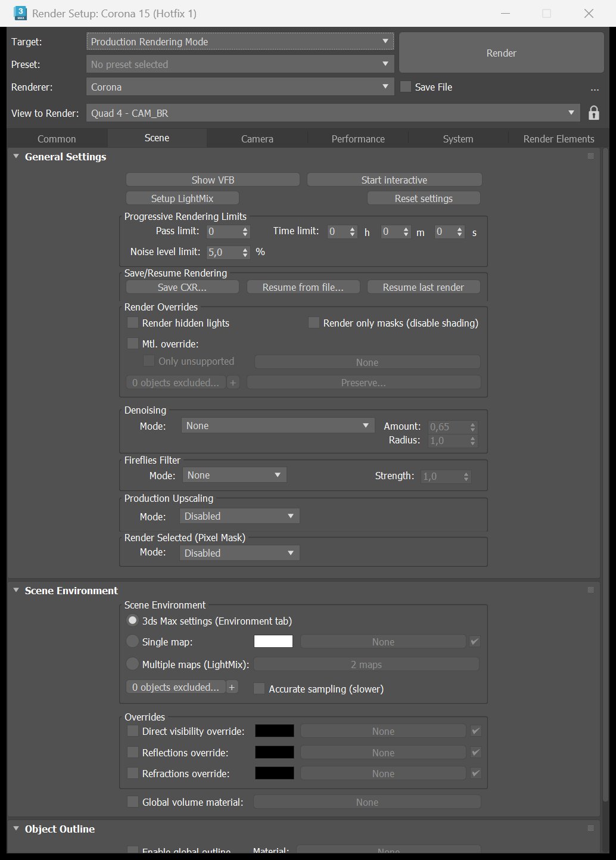Image resolution: width=616 pixels, height=860 pixels.
Task: Select 3ds Max settings radio button
Action: 133,620
